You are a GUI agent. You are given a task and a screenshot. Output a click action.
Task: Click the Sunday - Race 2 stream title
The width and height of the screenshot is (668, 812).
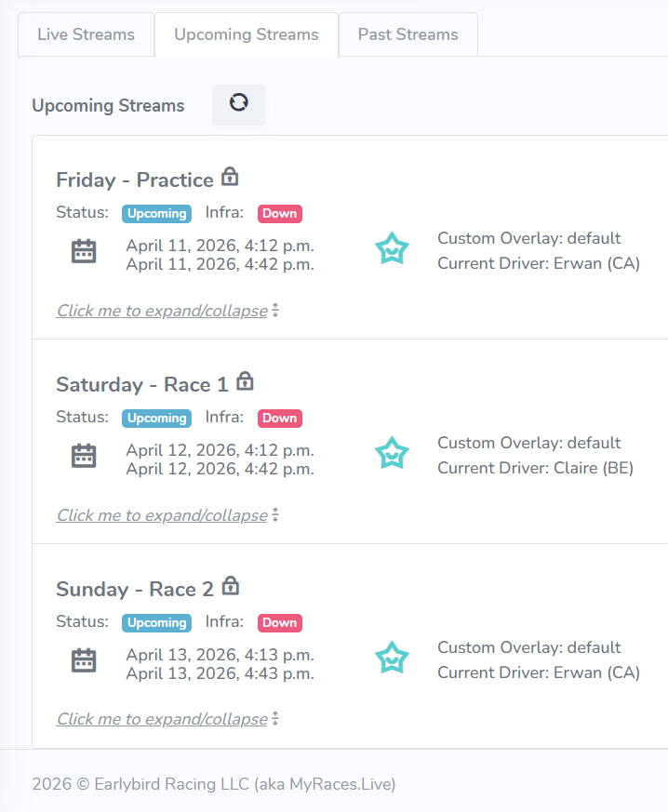coord(135,589)
